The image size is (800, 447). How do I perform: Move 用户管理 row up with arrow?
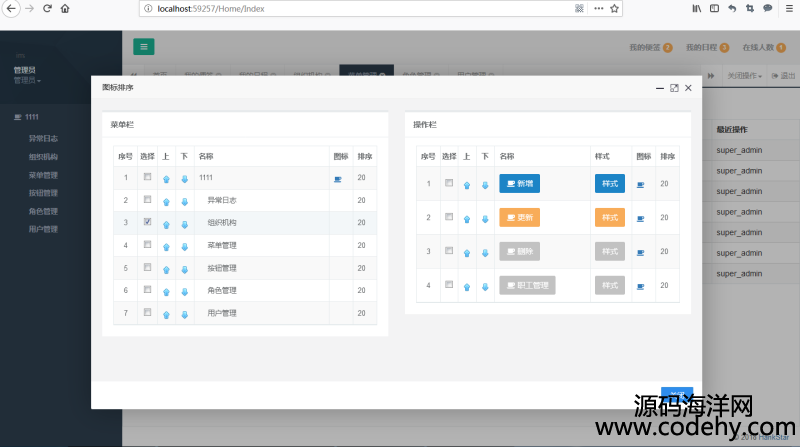166,313
